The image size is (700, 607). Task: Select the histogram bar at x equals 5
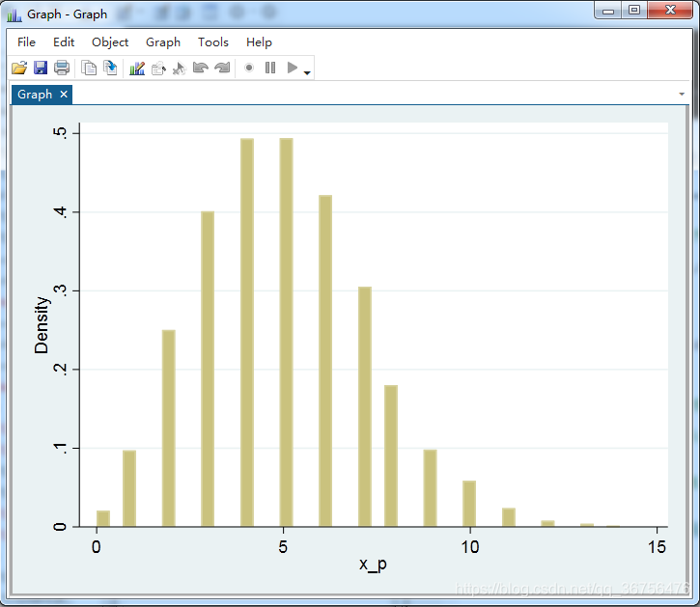click(x=286, y=332)
